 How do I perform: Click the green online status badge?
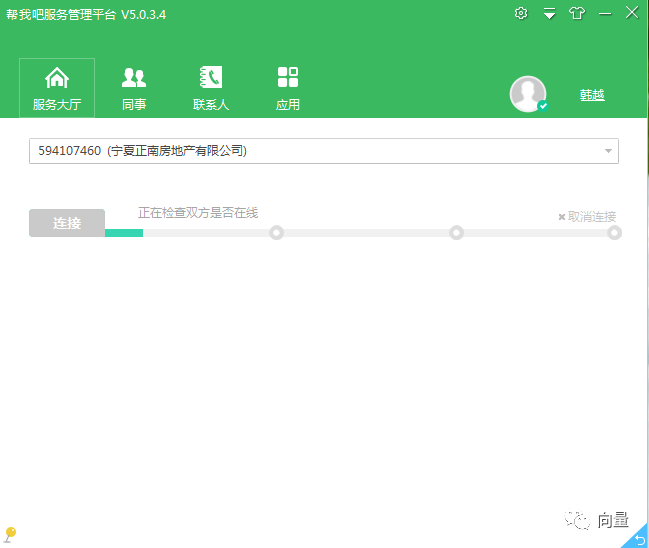(x=543, y=105)
